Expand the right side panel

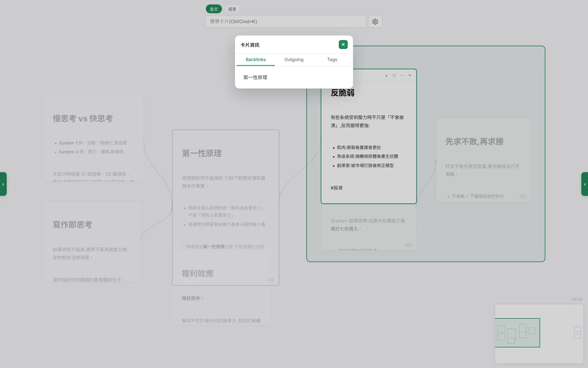[585, 184]
